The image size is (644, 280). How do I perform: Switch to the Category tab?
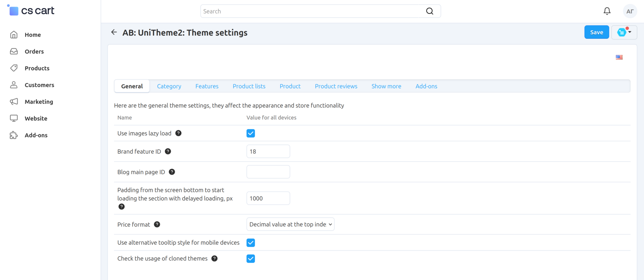tap(169, 86)
